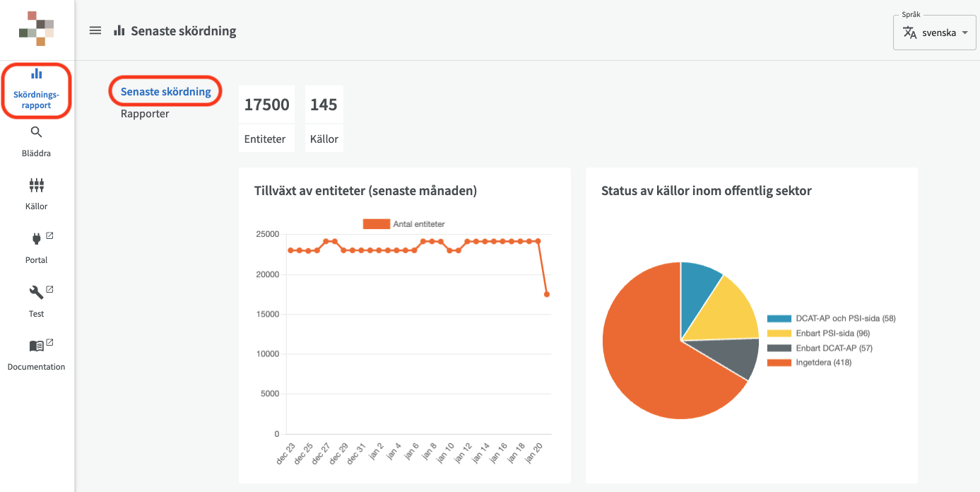Viewport: 980px width, 492px height.
Task: Click the 17500 Entiteter stat card
Action: coord(266,119)
